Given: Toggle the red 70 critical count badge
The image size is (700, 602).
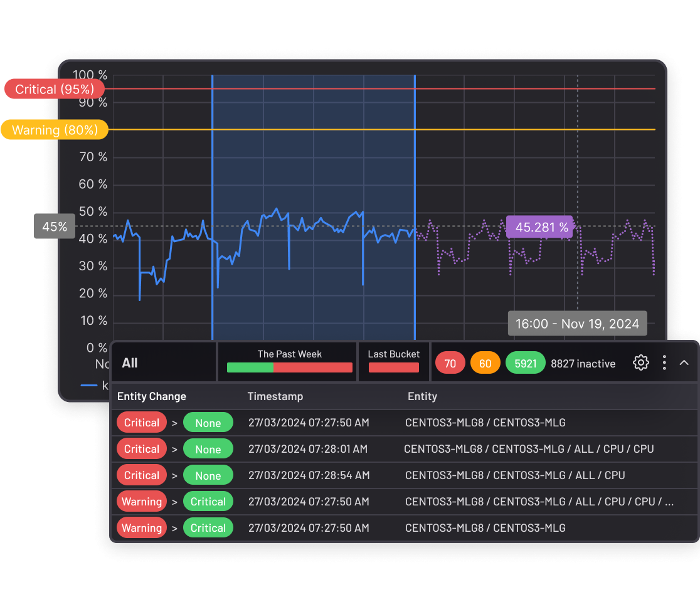Looking at the screenshot, I should [x=450, y=363].
